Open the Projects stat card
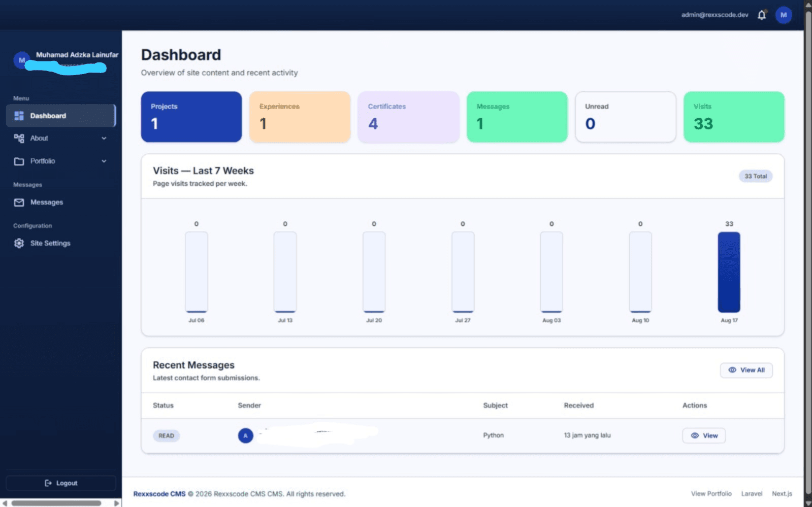The height and width of the screenshot is (507, 812). tap(191, 117)
